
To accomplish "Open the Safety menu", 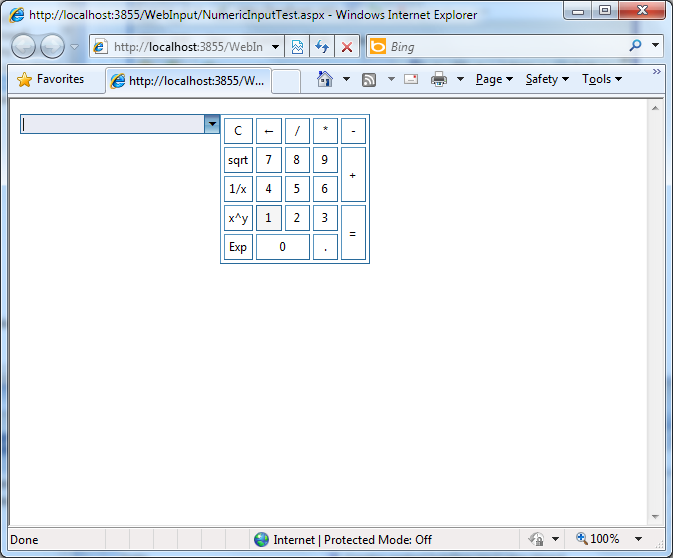I will point(546,80).
